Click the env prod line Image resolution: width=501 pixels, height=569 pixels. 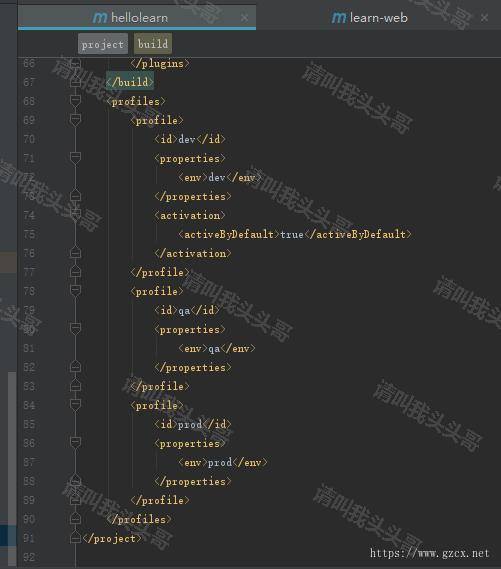[223, 462]
